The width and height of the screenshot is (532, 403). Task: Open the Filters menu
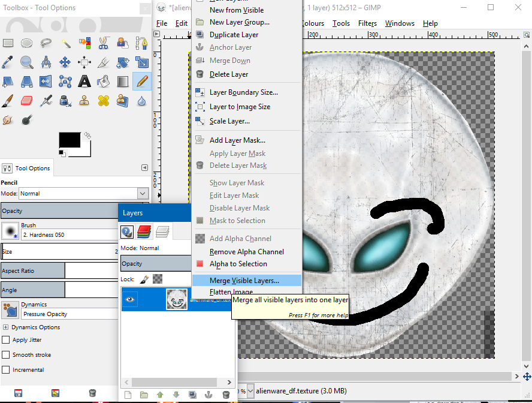click(367, 23)
